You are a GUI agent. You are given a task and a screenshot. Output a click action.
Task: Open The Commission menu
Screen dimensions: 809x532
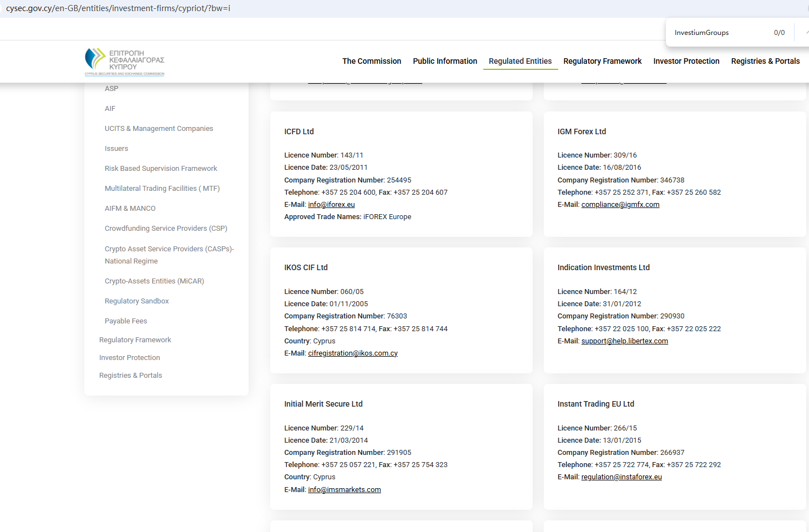pyautogui.click(x=371, y=61)
